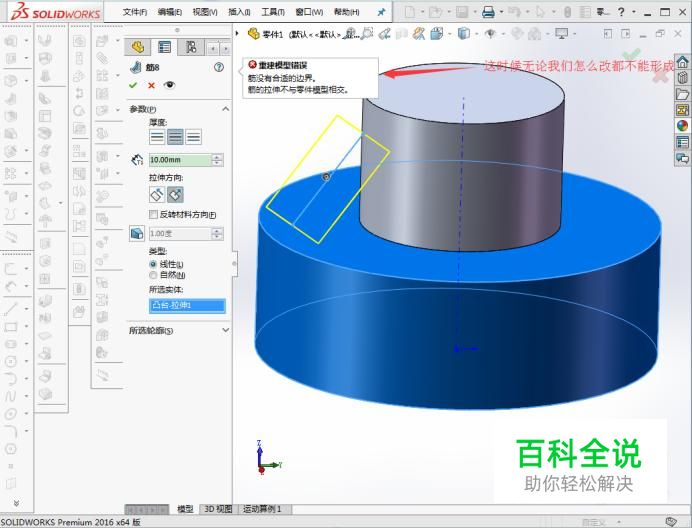Switch to the PropertyManager tab
This screenshot has width=692, height=528.
[x=164, y=47]
